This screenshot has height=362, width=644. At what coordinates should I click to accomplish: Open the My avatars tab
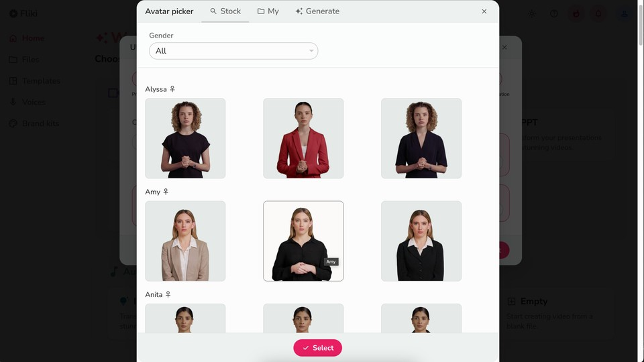click(x=268, y=11)
